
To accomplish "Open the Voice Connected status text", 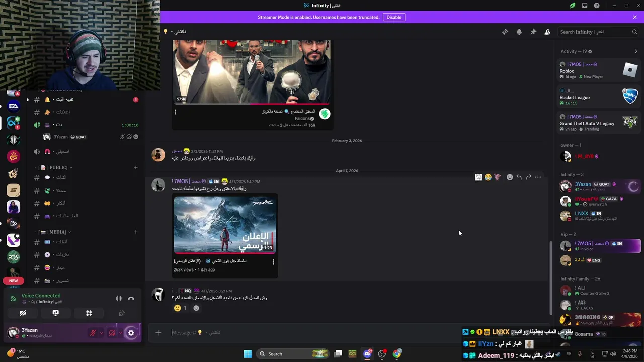I will tap(41, 296).
